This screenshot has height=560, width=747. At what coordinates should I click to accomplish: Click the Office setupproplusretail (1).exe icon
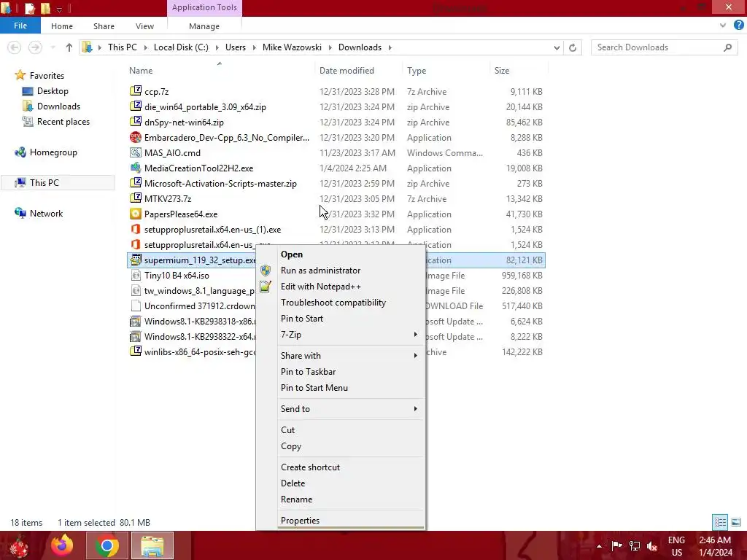coord(136,229)
